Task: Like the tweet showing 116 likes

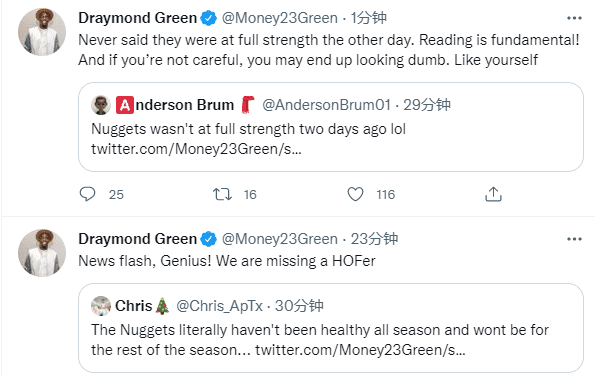Action: point(356,194)
